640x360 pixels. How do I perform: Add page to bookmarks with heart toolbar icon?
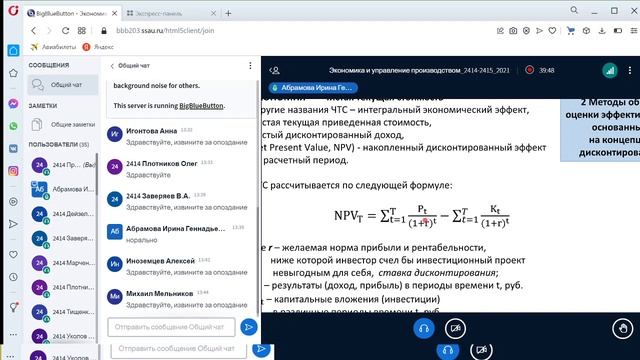click(x=552, y=31)
